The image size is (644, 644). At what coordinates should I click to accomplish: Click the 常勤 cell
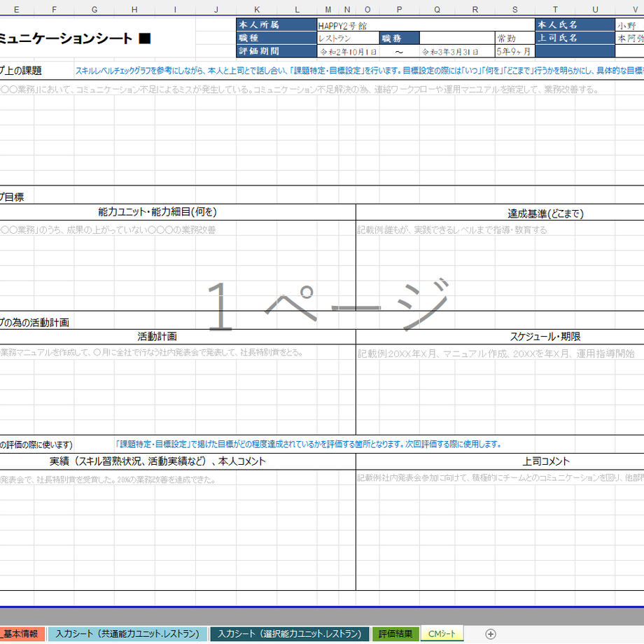(x=515, y=38)
